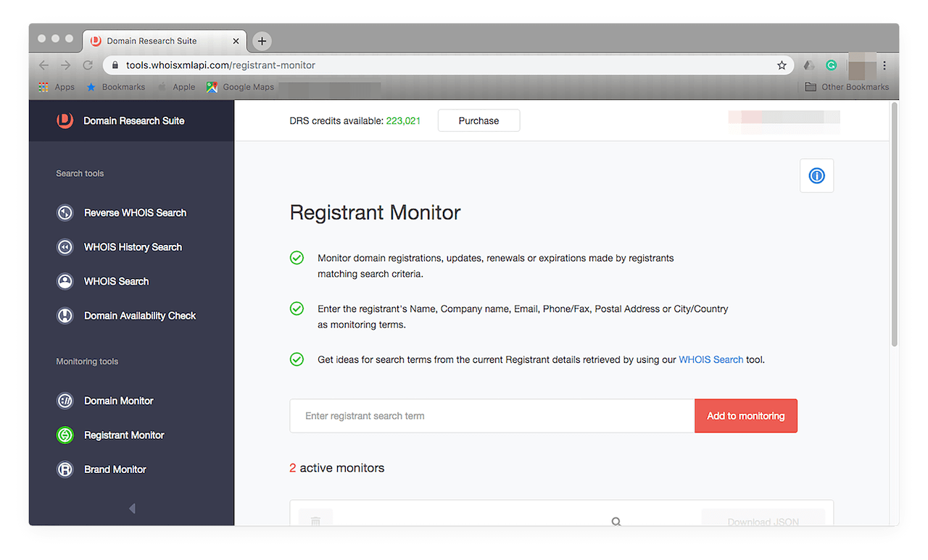This screenshot has height=560, width=928.
Task: Click the 2 active monitors text
Action: (337, 468)
